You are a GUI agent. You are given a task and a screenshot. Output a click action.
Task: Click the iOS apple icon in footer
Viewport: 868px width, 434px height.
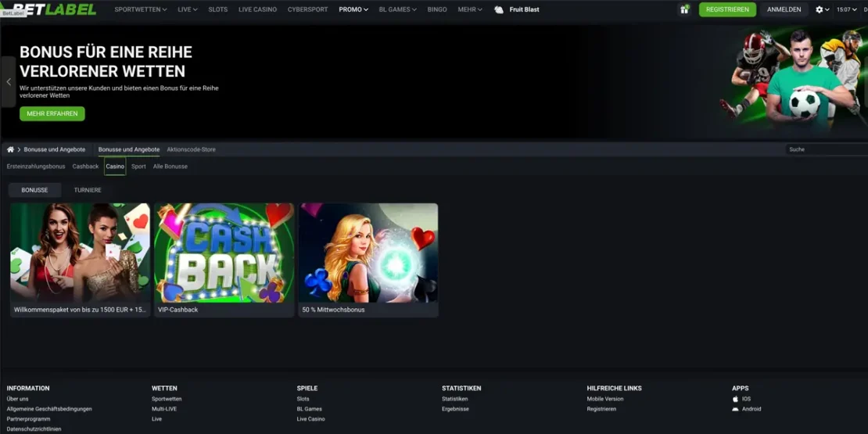[x=735, y=399]
